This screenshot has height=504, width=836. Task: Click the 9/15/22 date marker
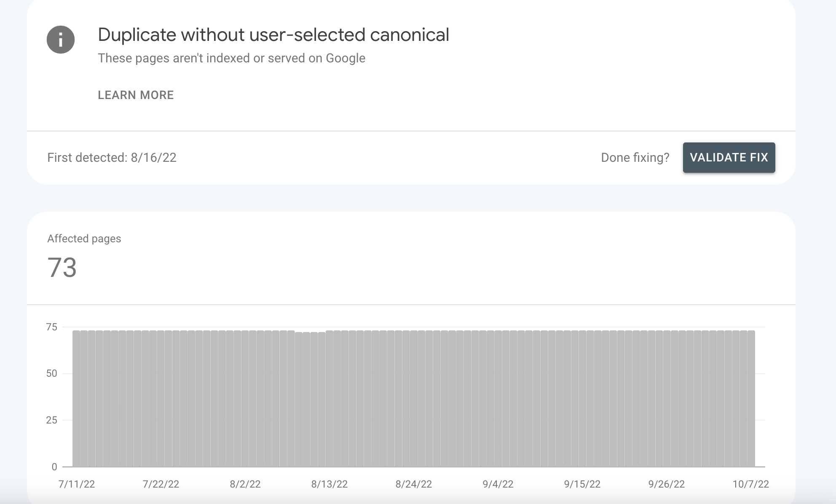tap(582, 484)
